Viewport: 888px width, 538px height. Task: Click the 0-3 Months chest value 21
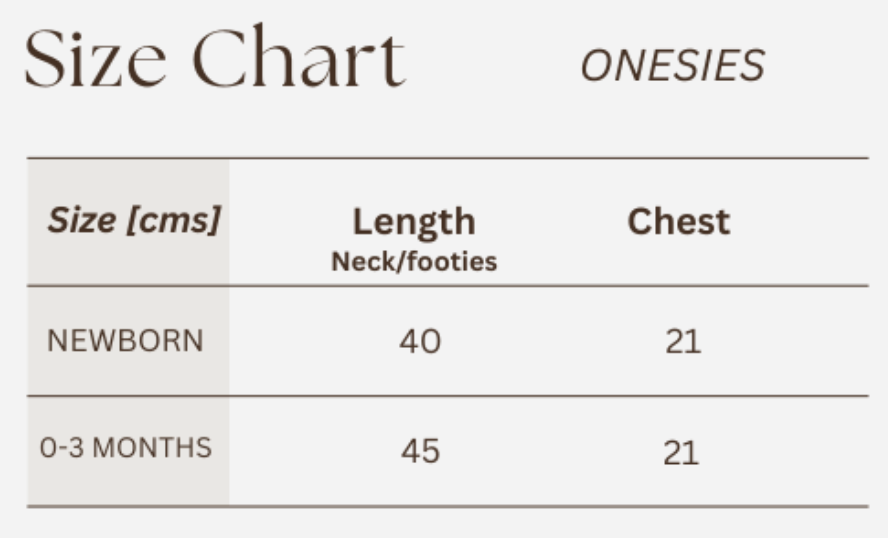coord(681,453)
